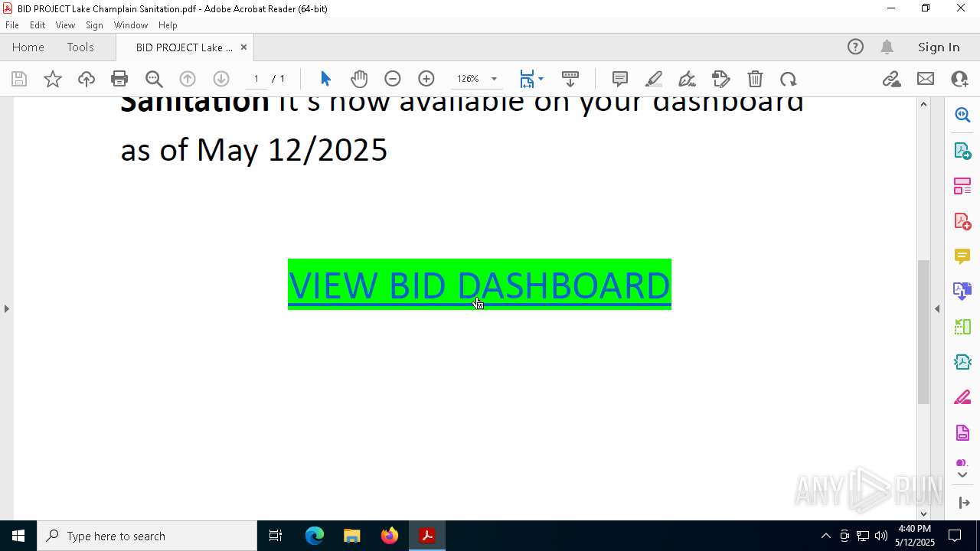The image size is (980, 551).
Task: Open Microsoft Edge from taskbar
Action: click(315, 536)
